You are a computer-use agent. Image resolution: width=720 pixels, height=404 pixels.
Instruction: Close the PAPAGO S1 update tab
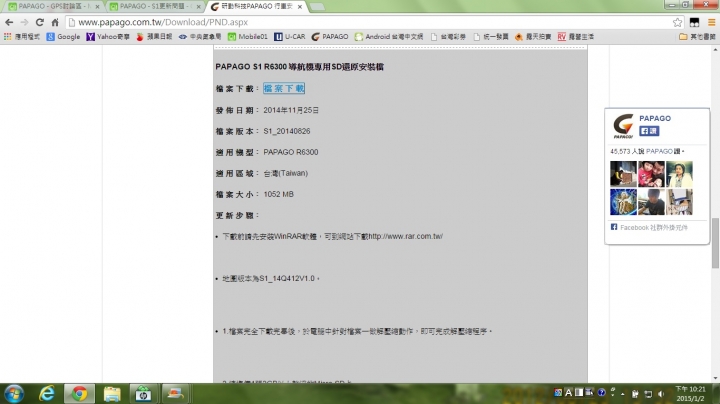pos(198,6)
